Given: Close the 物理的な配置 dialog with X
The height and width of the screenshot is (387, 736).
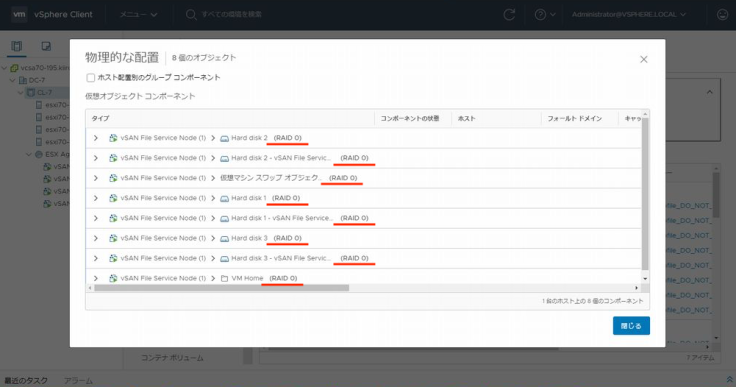Looking at the screenshot, I should pyautogui.click(x=644, y=59).
